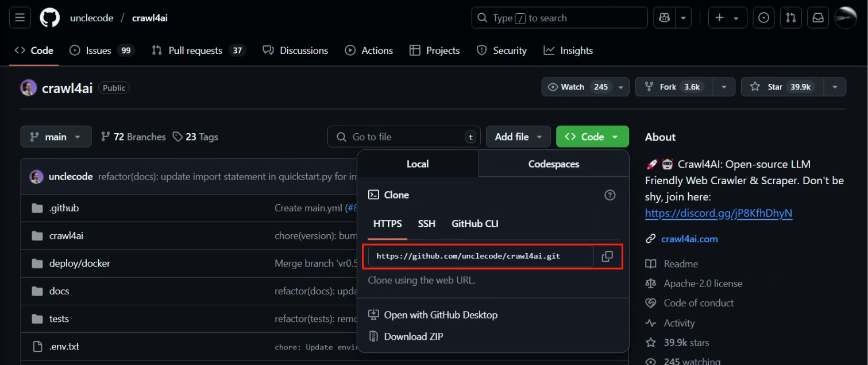This screenshot has height=365, width=868.
Task: Open the issues icon in the header
Action: click(763, 18)
